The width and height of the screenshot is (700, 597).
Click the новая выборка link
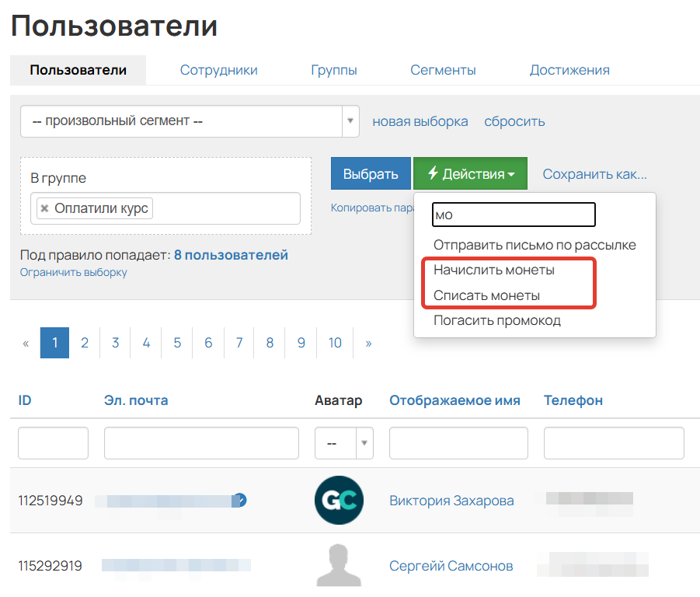coord(420,121)
